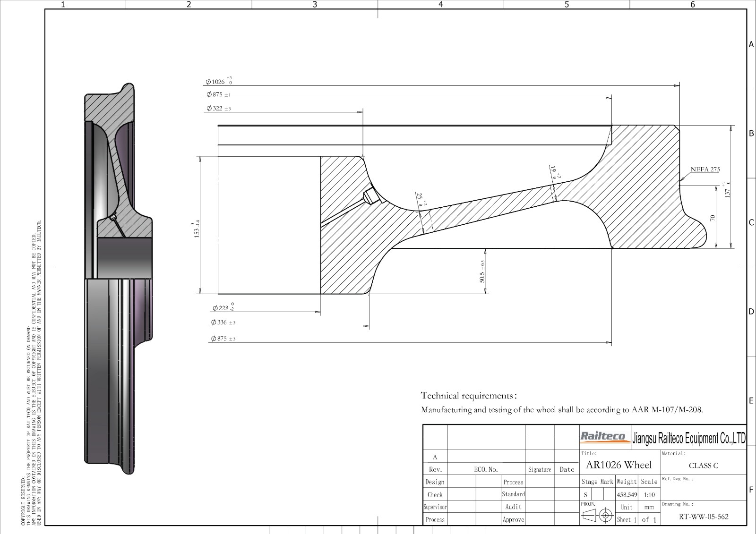This screenshot has height=534, width=756.
Task: Click the 'Scale' column header
Action: pos(649,482)
